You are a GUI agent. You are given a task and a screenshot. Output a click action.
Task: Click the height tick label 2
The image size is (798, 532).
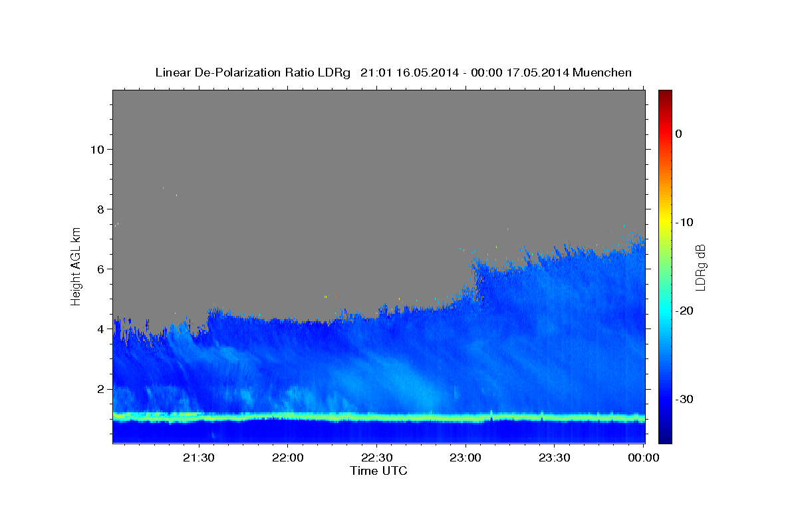[100, 389]
